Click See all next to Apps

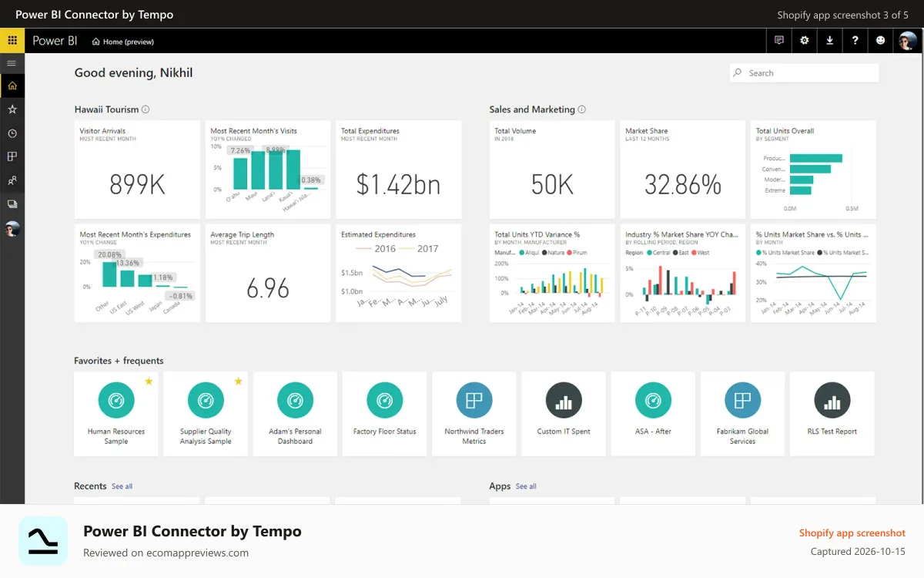526,486
